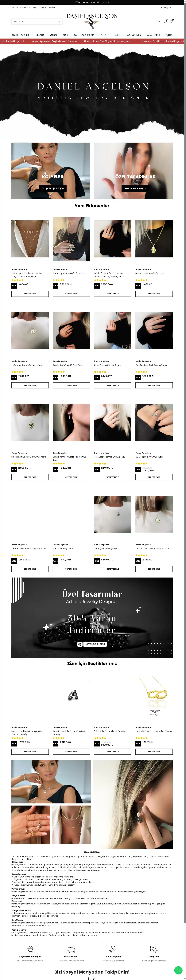186x980 pixels.
Task: Click ALIŞVERİŞE BAŞLA on Kolyeler banner
Action: [53, 188]
